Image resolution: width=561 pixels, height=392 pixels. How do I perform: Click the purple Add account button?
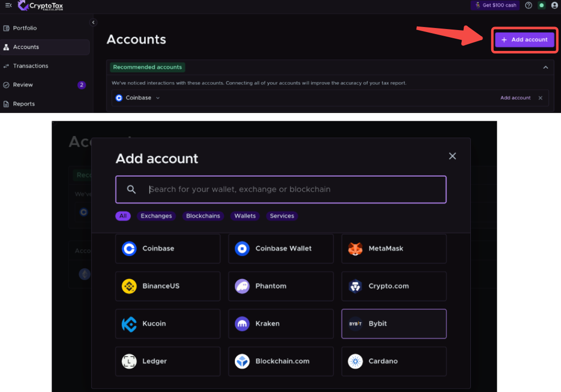tap(524, 40)
